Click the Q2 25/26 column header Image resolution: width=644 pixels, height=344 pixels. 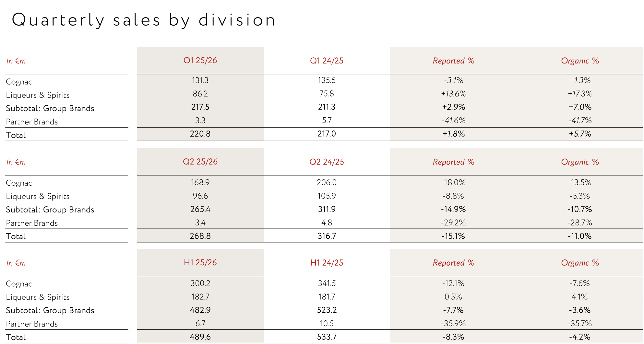(200, 162)
